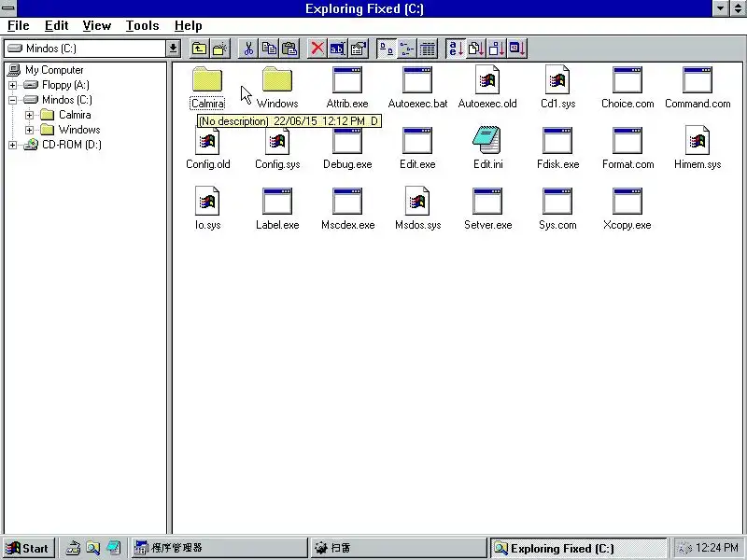Expand Floppy (A:) tree node
The image size is (747, 560).
click(x=13, y=85)
